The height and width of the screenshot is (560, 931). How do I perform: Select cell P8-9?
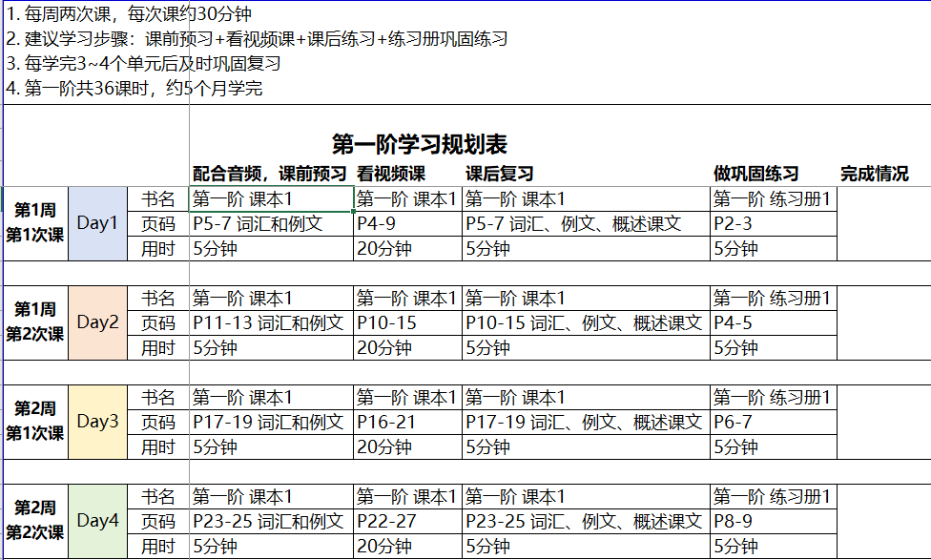click(x=774, y=522)
